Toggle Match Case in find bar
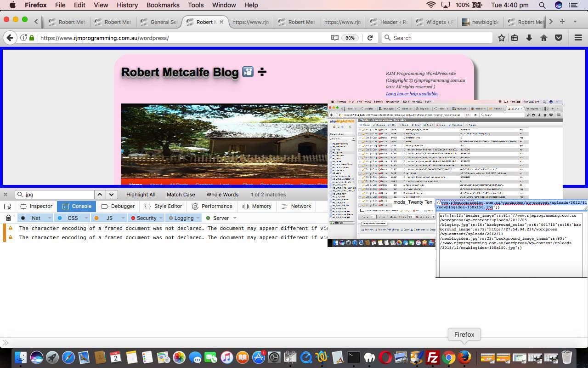Screen dimensions: 588x368 click(181, 195)
